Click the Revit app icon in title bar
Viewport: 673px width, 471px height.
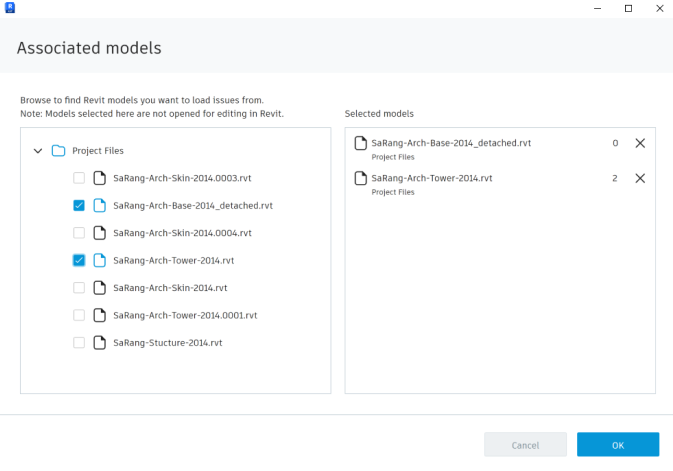[11, 8]
